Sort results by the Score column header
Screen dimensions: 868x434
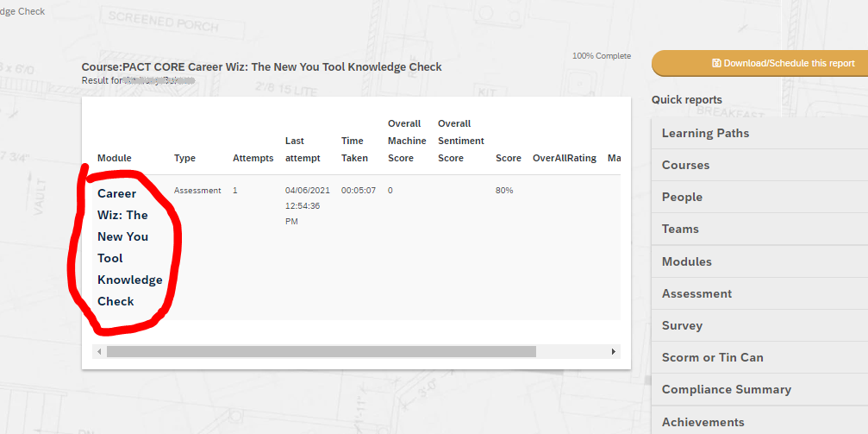point(508,158)
